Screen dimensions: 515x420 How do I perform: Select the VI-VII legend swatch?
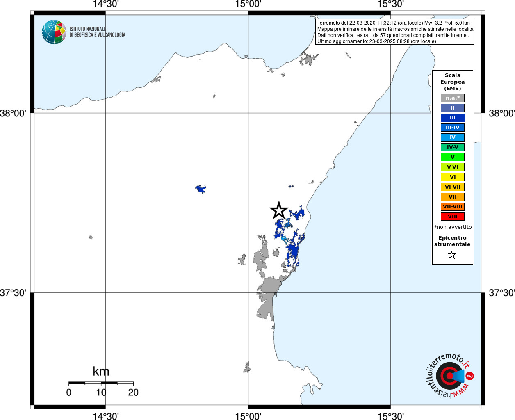coord(453,187)
